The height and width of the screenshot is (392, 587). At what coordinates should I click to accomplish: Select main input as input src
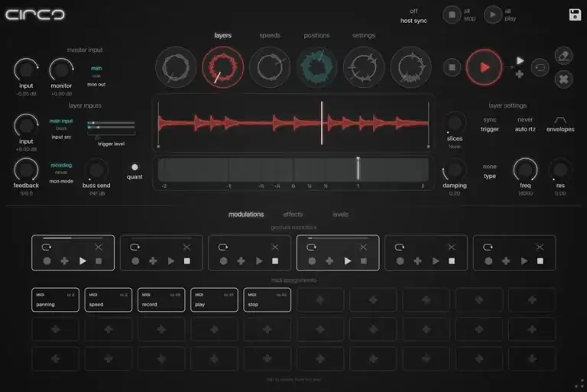tap(61, 121)
